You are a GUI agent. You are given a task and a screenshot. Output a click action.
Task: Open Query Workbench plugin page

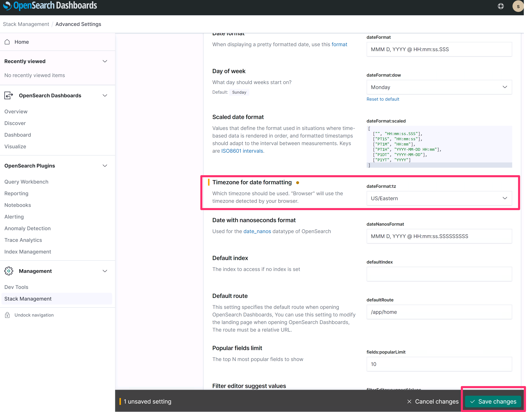pos(26,182)
